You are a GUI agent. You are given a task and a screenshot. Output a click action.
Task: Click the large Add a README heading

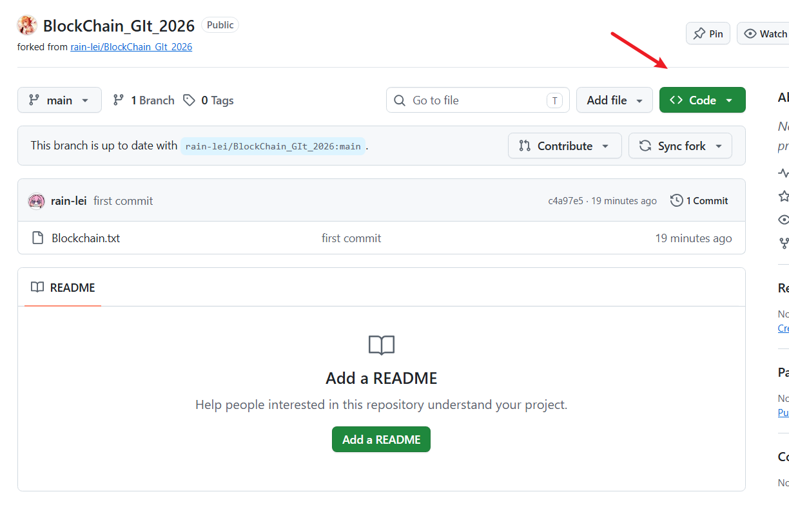[x=382, y=378]
